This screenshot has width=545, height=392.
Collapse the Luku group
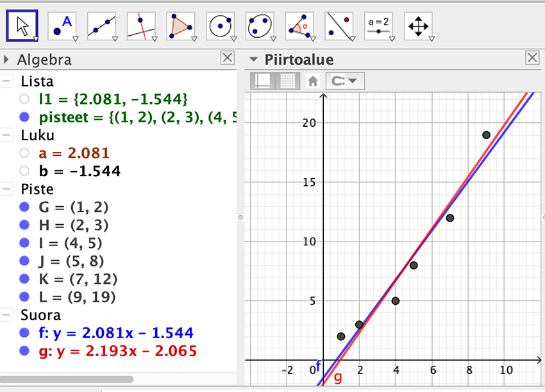point(6,135)
